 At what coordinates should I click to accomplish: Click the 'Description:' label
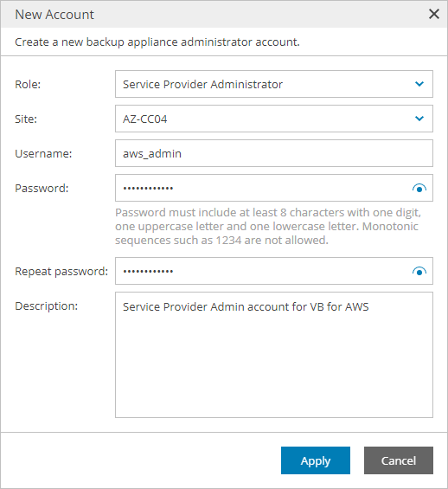pyautogui.click(x=46, y=306)
